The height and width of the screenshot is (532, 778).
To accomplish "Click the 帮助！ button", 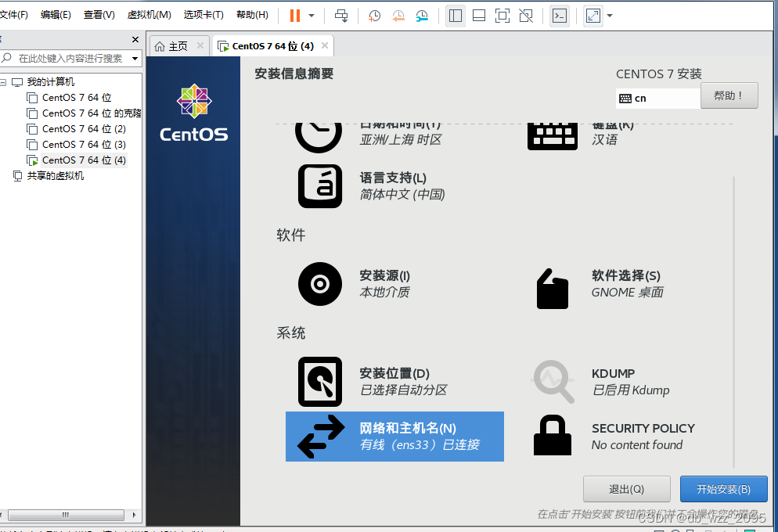I will 729,95.
